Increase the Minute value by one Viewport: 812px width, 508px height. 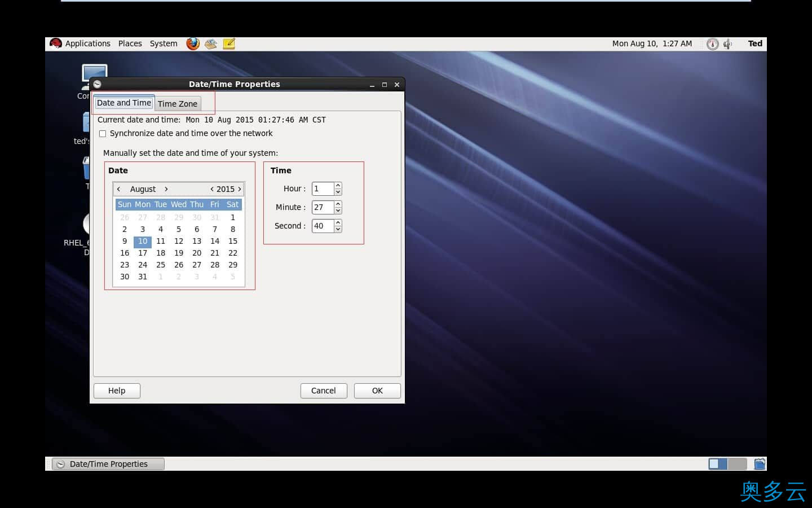tap(338, 204)
